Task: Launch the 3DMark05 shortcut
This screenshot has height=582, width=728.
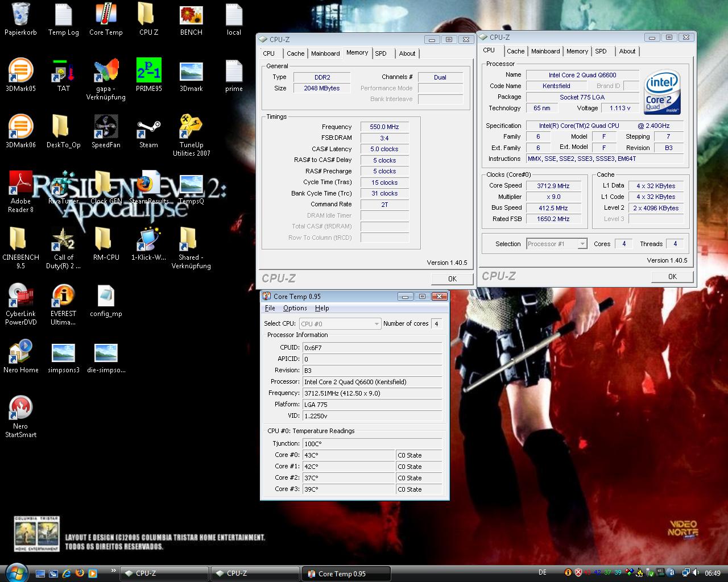Action: point(20,75)
